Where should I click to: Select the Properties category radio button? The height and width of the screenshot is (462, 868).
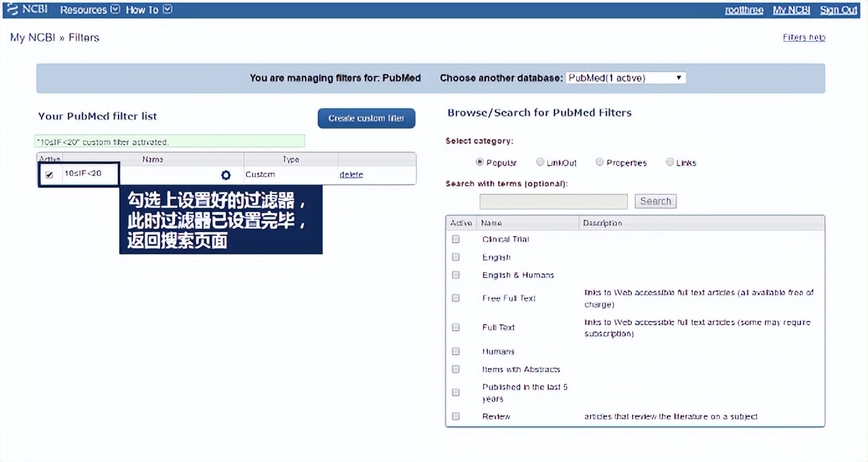point(600,161)
